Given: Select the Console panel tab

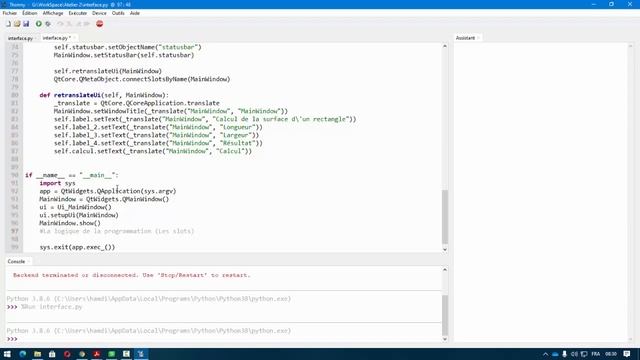Looking at the screenshot, I should click(x=16, y=261).
